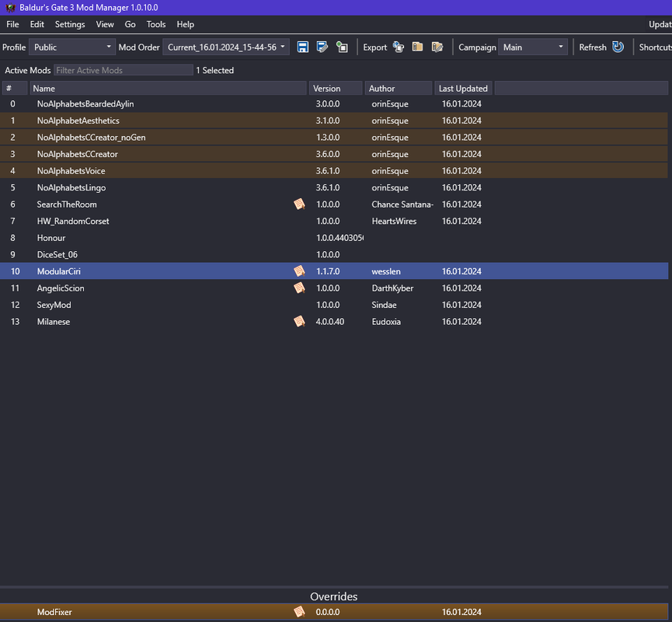
Task: Click author HeartsWires cell
Action: pyautogui.click(x=394, y=221)
